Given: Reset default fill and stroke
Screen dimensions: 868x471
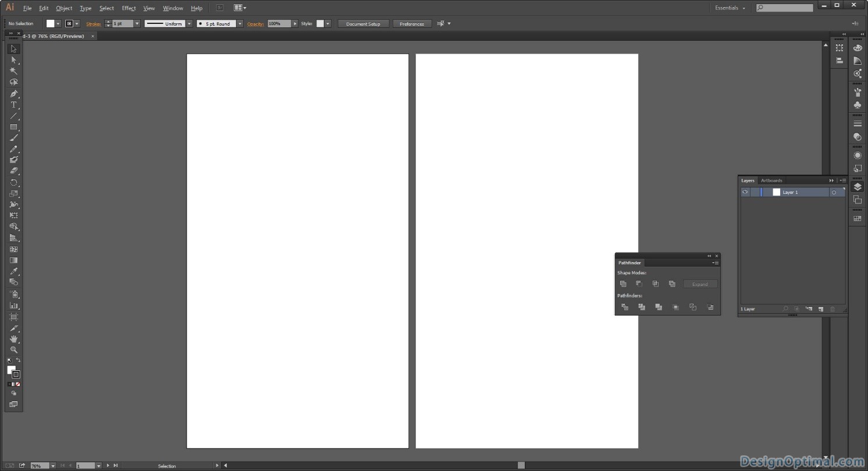Looking at the screenshot, I should [x=9, y=360].
